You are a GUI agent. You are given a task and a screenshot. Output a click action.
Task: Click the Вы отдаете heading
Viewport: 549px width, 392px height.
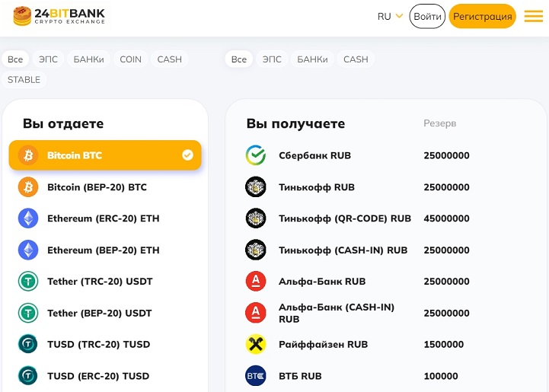(x=63, y=123)
